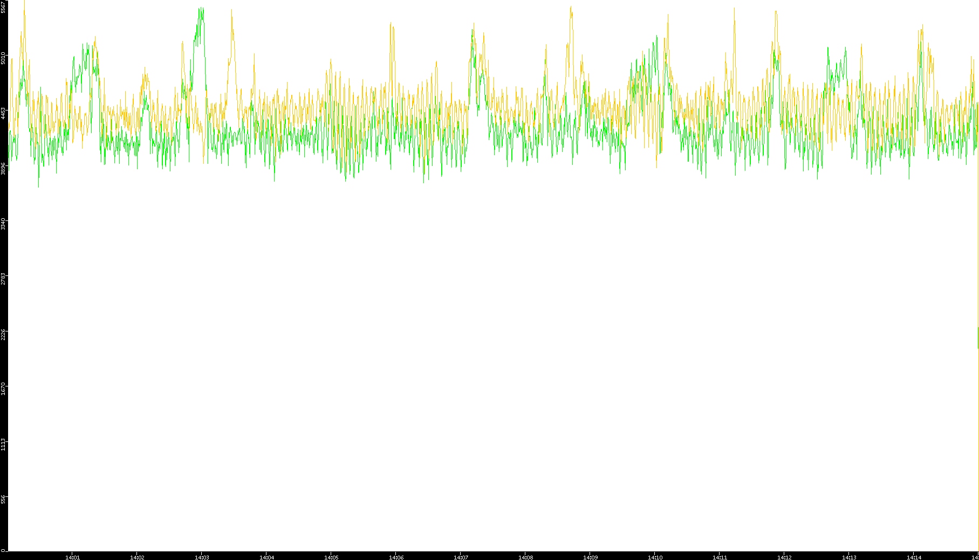
Task: Click the 14:12 time axis label
Action: pyautogui.click(x=784, y=557)
